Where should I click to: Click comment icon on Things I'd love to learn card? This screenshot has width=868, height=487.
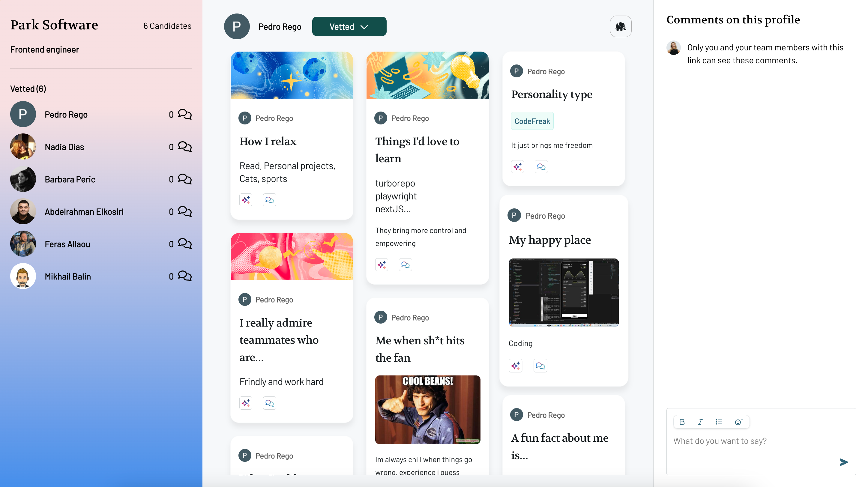(405, 265)
